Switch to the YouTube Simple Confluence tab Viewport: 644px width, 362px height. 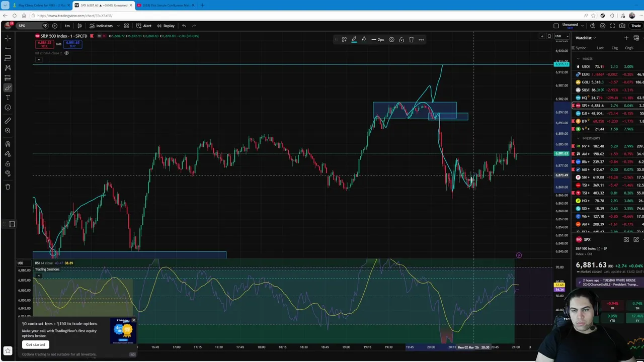pos(166,5)
